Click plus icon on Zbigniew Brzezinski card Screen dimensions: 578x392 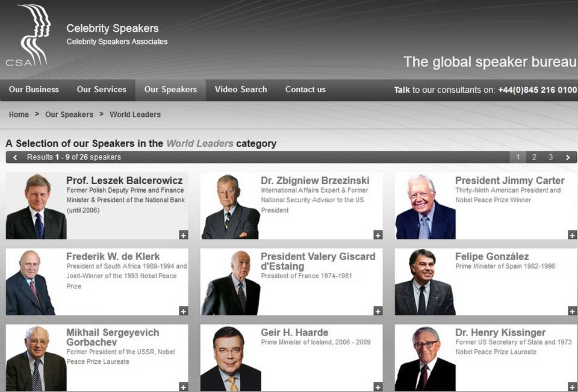[378, 235]
